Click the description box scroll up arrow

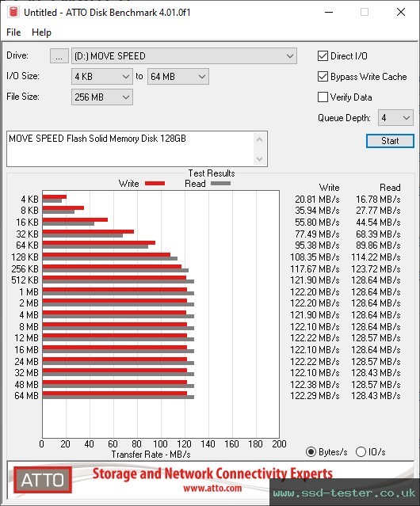260,139
